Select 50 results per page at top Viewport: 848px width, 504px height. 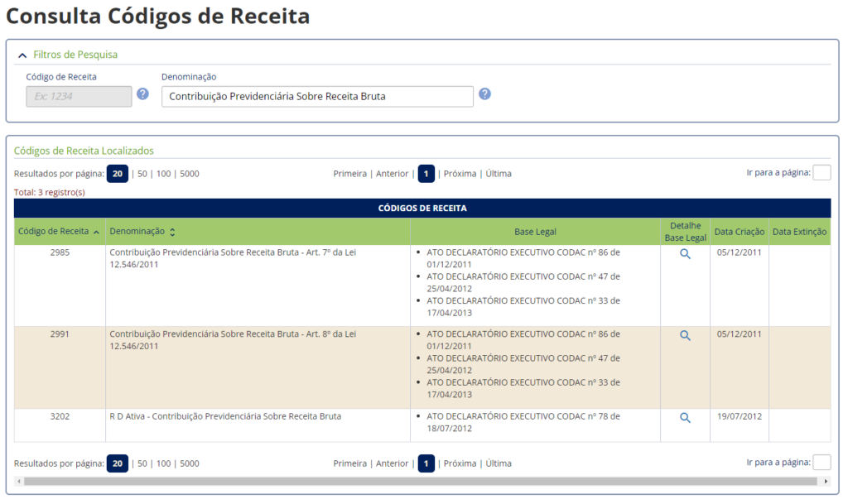pos(142,174)
